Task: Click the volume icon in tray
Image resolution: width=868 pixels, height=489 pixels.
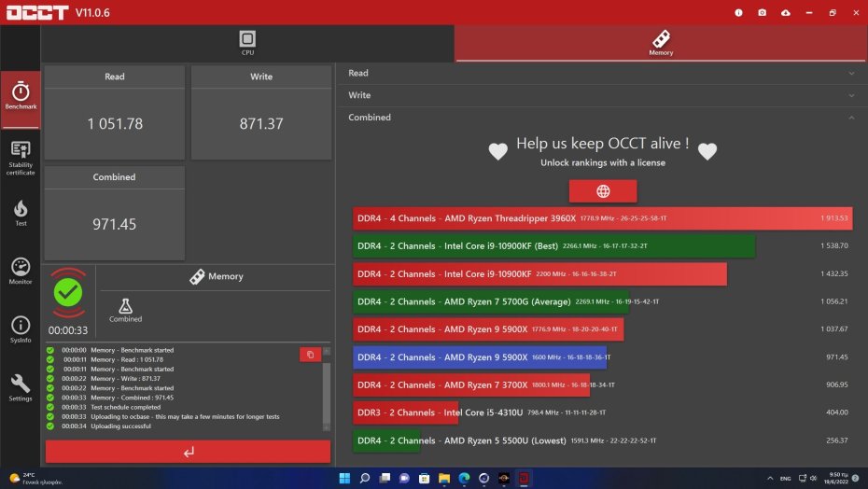Action: click(x=814, y=479)
